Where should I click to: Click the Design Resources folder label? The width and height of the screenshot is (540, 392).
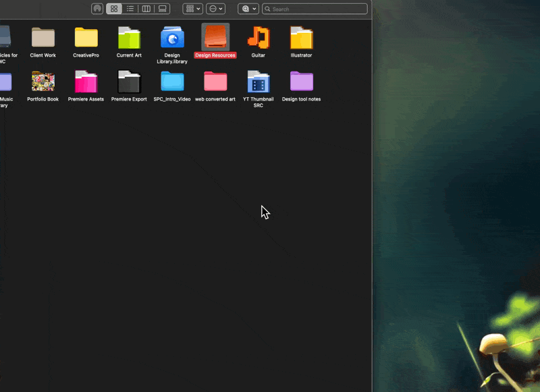pos(215,55)
